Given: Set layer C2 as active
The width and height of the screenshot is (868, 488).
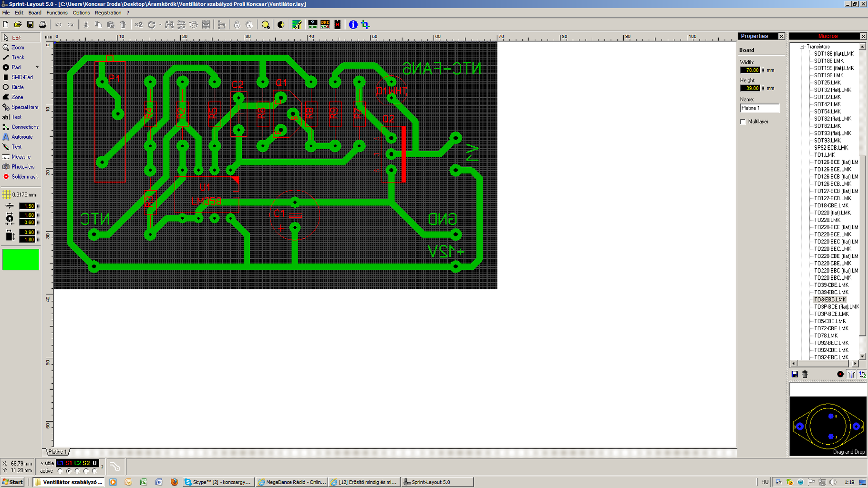Looking at the screenshot, I should pos(77,471).
